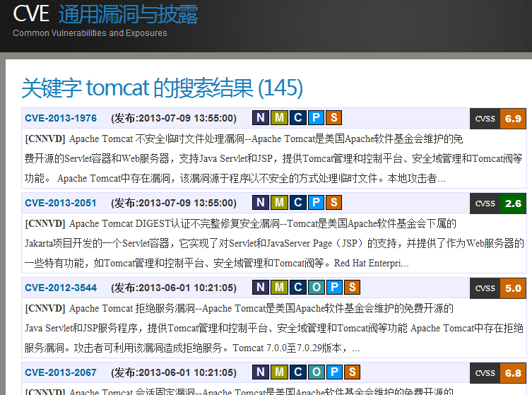Click the CVE-2013-1976 CNNVD description text

pyautogui.click(x=273, y=158)
